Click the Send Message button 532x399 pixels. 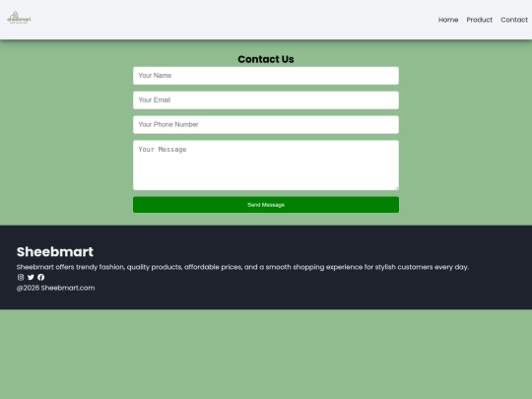click(x=266, y=205)
